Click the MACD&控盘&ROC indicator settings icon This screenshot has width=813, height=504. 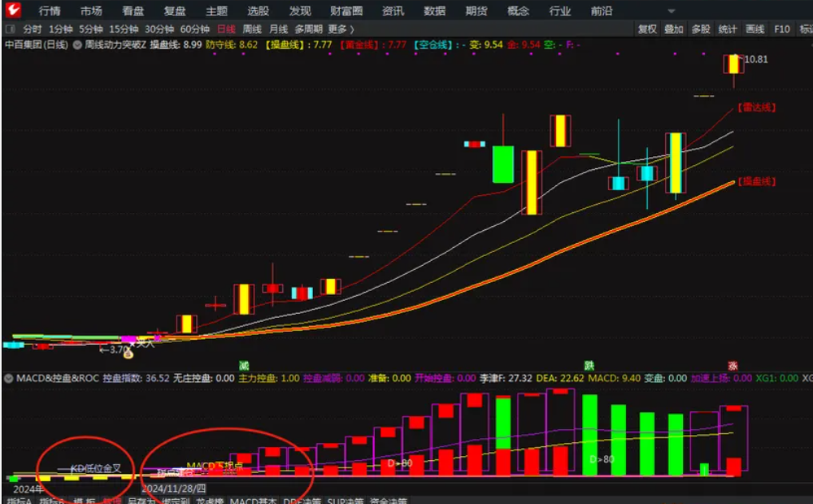tap(8, 377)
